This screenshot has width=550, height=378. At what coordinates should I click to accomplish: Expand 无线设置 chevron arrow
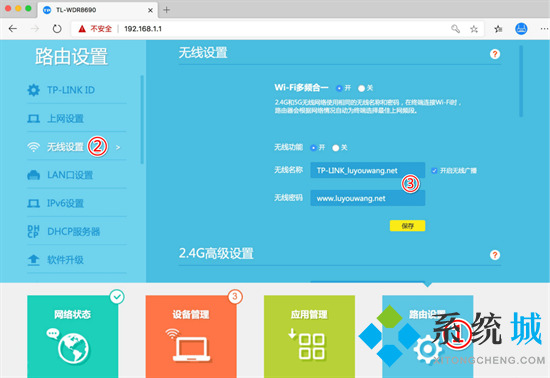(118, 147)
